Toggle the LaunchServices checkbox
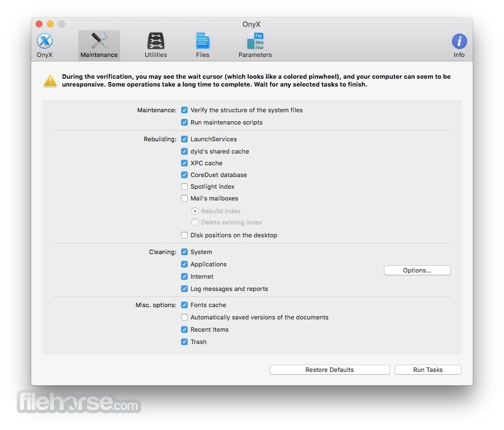The width and height of the screenshot is (504, 430). (184, 139)
